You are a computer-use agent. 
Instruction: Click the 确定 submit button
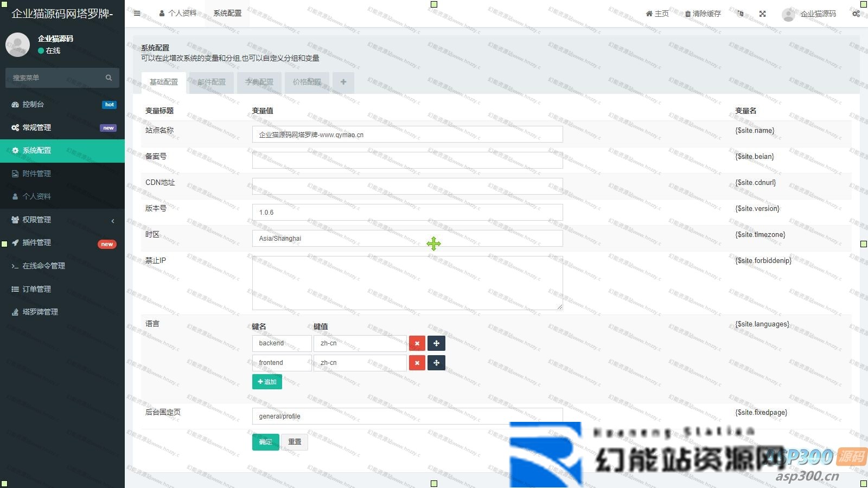[265, 442]
